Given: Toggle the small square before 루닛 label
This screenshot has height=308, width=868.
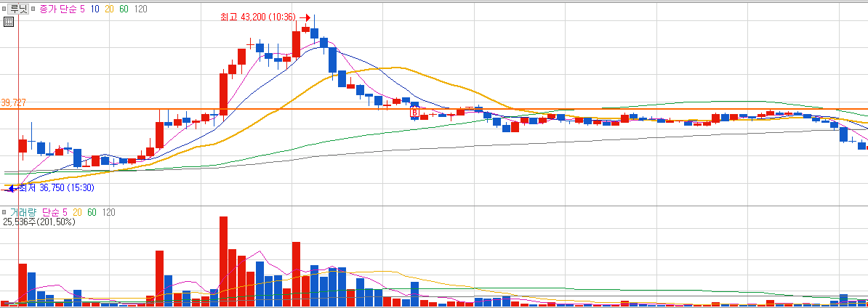Looking at the screenshot, I should pyautogui.click(x=4, y=9).
